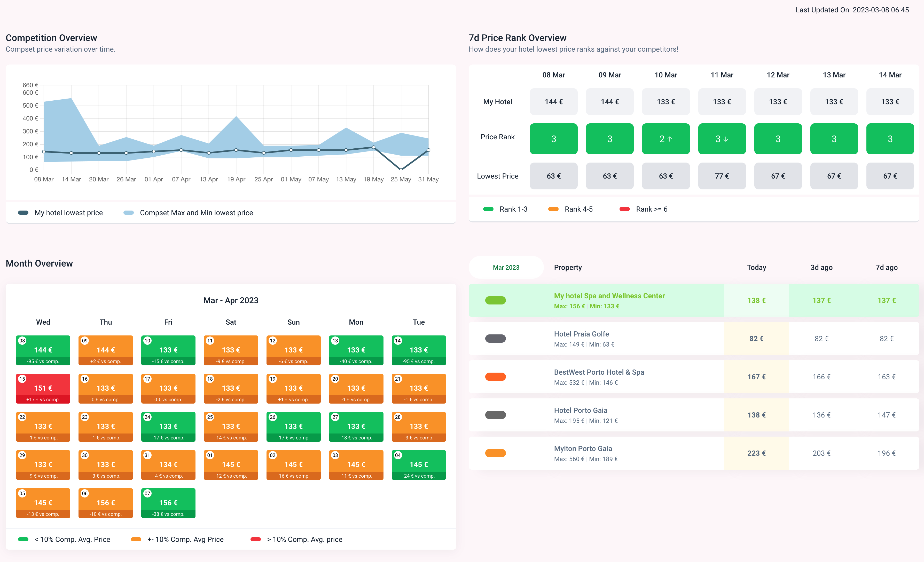
Task: Click orange pill for Mylton Porto Gaia
Action: [495, 453]
